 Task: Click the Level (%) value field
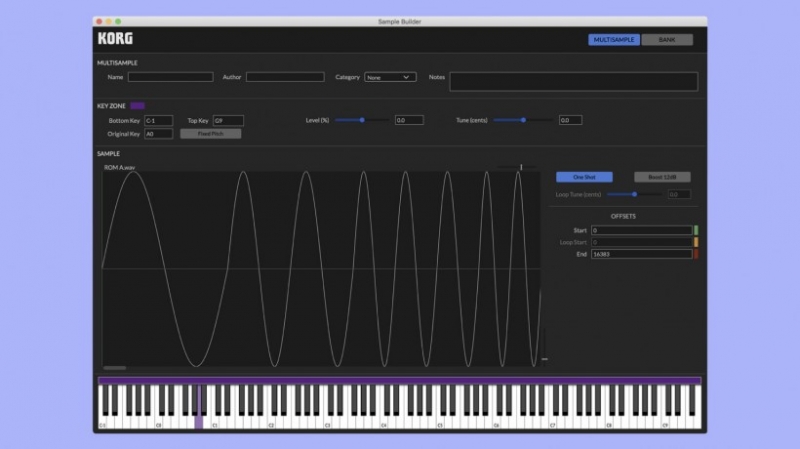point(409,120)
